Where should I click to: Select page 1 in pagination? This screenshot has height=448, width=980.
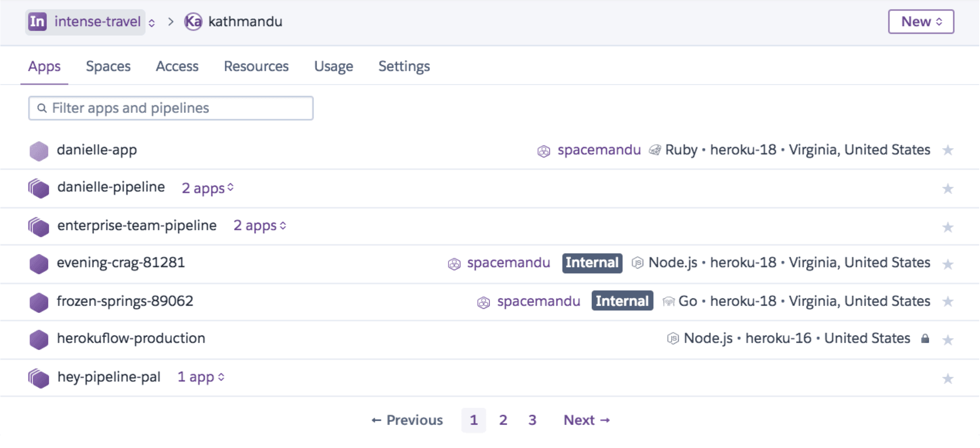tap(474, 420)
